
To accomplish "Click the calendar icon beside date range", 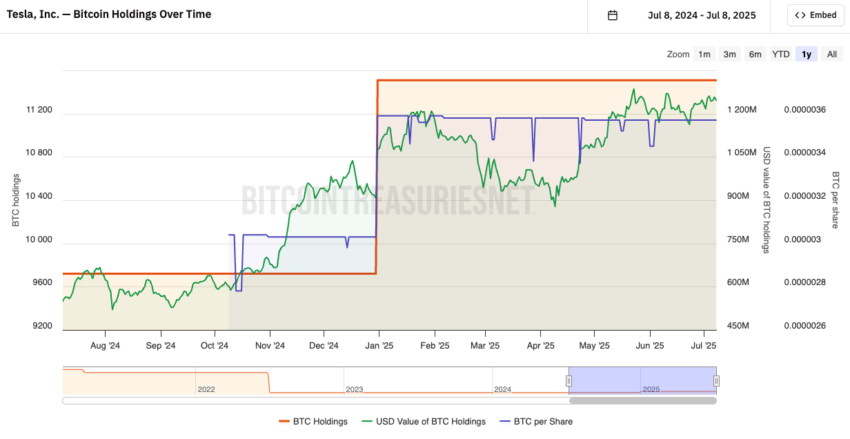I will 612,15.
